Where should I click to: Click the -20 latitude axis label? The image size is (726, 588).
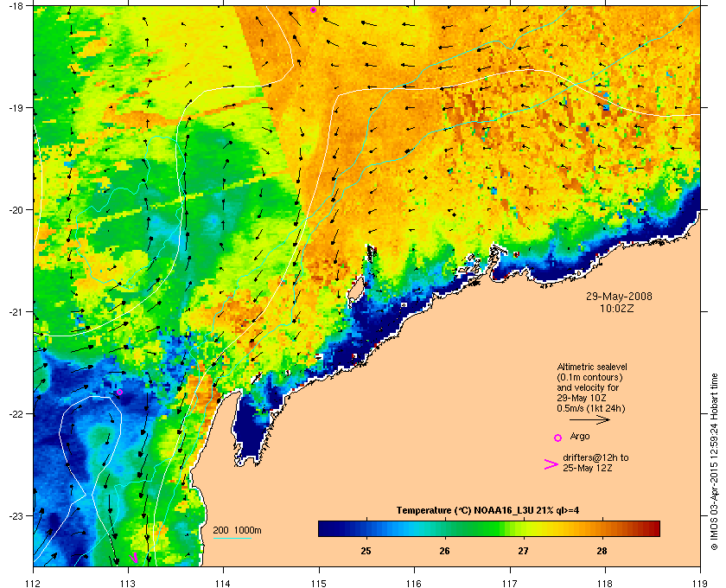(16, 210)
